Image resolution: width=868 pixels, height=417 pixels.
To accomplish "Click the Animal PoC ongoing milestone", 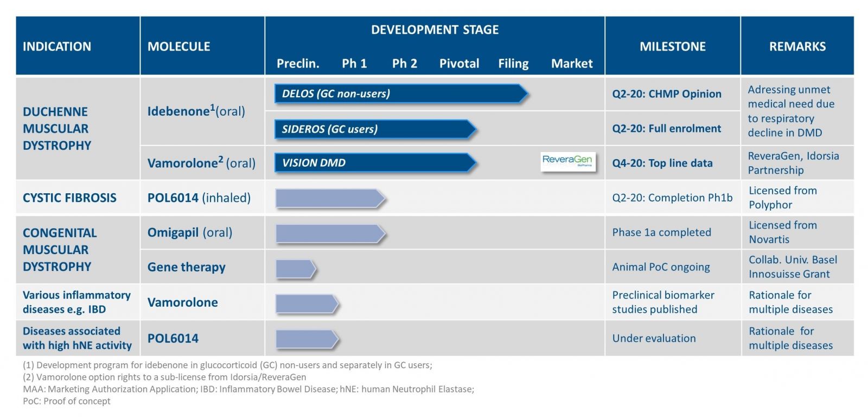I will tap(661, 267).
